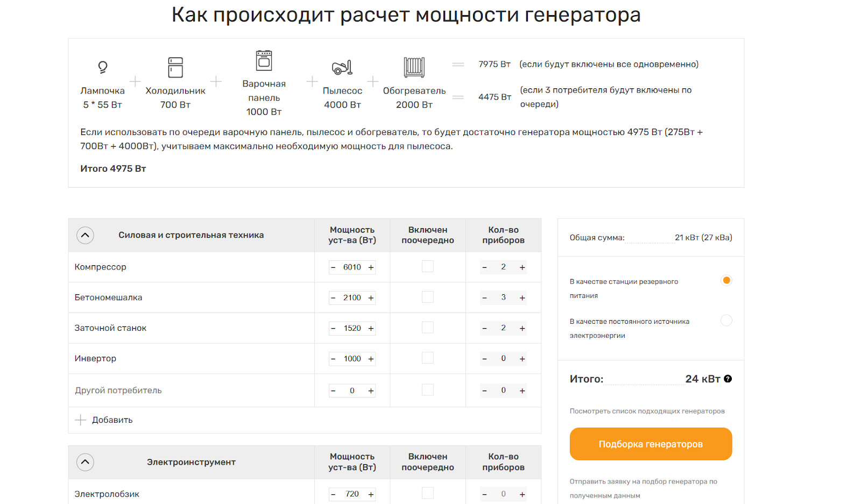
Task: Tick the Компрессор 'Включен поочередно' checkbox
Action: [x=428, y=267]
